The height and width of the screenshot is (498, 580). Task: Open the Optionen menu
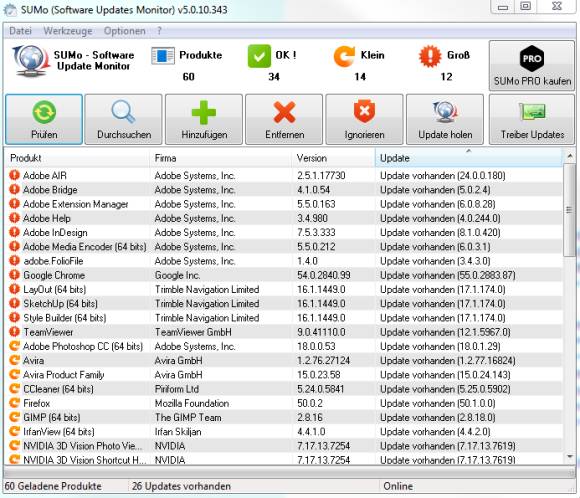click(125, 31)
